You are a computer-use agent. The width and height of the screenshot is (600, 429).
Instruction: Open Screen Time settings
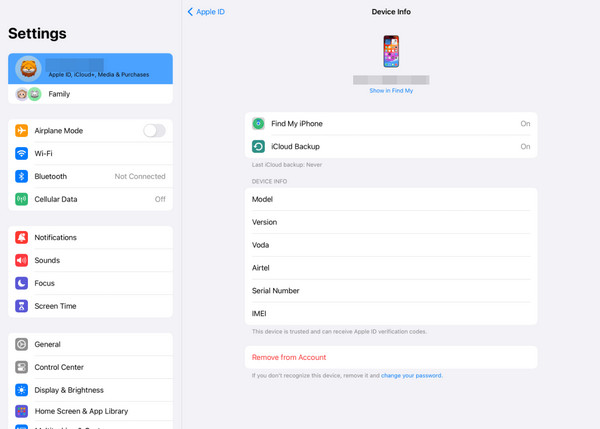point(90,306)
